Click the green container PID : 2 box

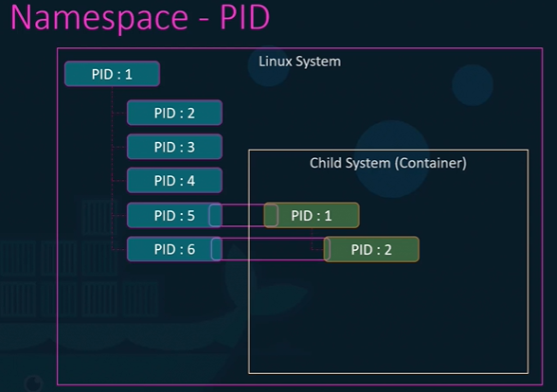(371, 250)
